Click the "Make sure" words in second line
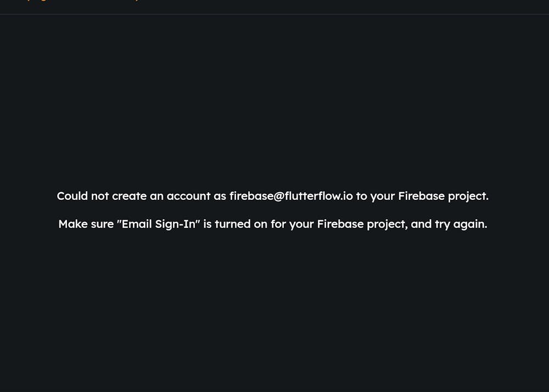The height and width of the screenshot is (392, 549). coord(86,224)
